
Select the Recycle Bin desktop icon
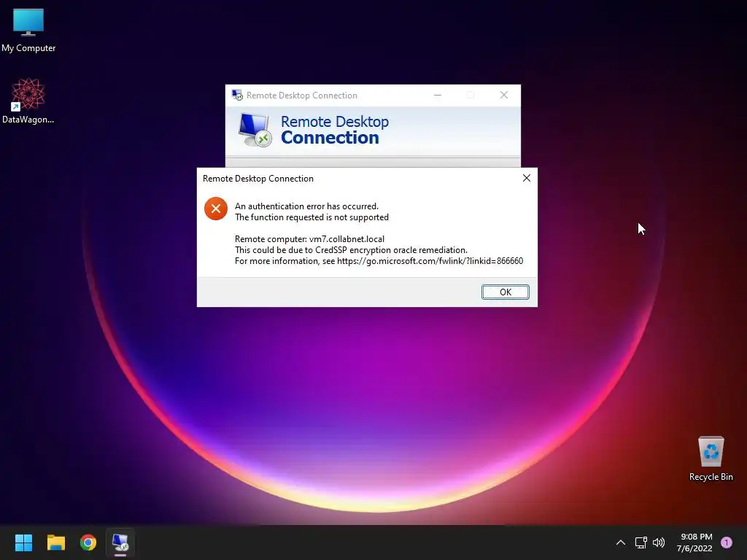pos(711,459)
